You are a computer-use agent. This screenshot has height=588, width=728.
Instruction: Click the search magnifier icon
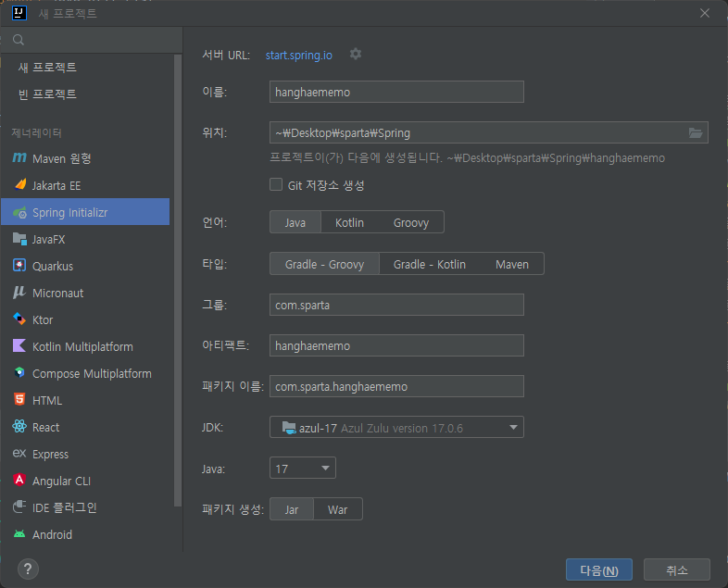19,40
